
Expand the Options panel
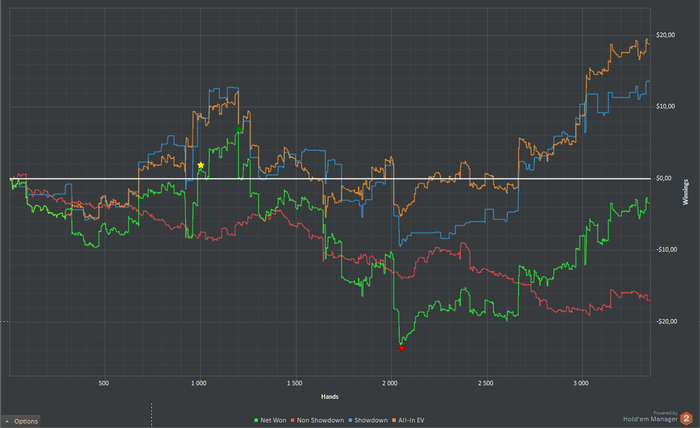click(21, 421)
